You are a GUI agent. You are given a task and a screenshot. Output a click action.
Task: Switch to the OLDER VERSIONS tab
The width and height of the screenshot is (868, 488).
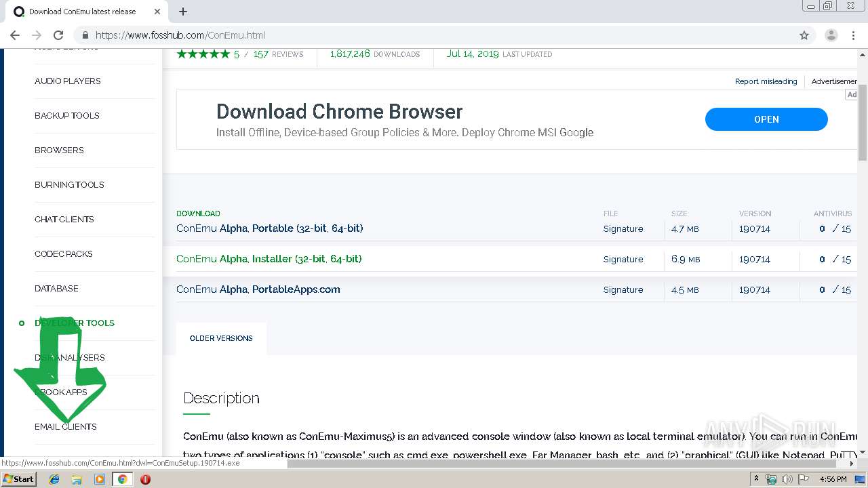[221, 338]
